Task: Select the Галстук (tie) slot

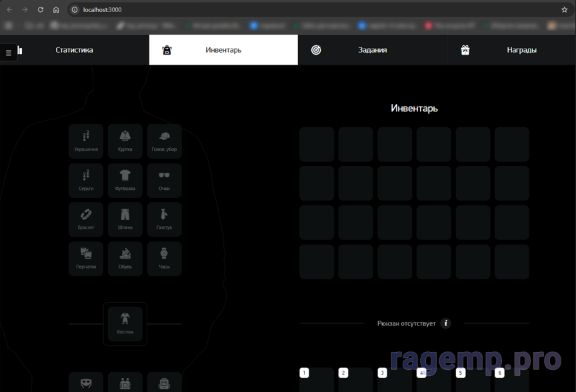Action: click(164, 219)
